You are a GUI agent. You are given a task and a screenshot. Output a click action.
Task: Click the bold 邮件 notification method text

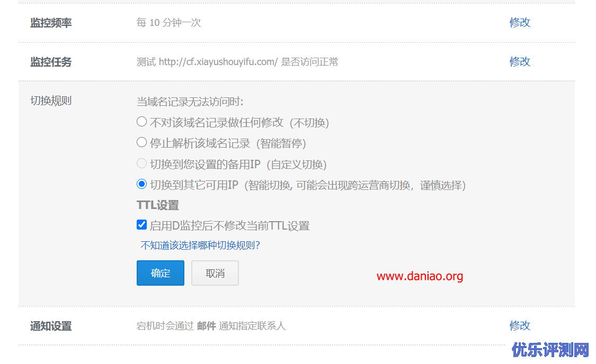coord(207,326)
